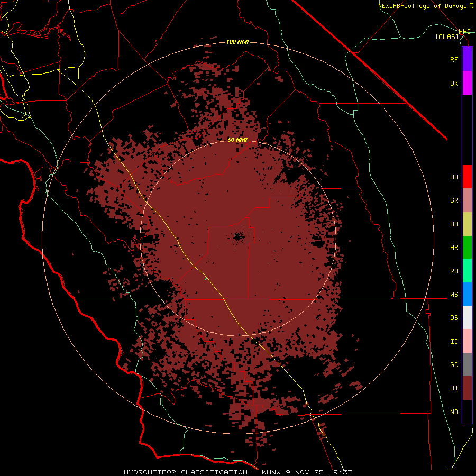Click the UK magenta legend swatch
The image size is (476, 476).
tap(467, 83)
